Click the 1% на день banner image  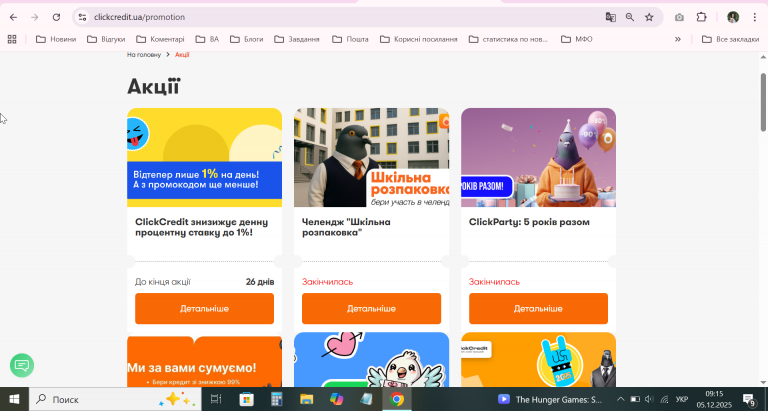[204, 157]
